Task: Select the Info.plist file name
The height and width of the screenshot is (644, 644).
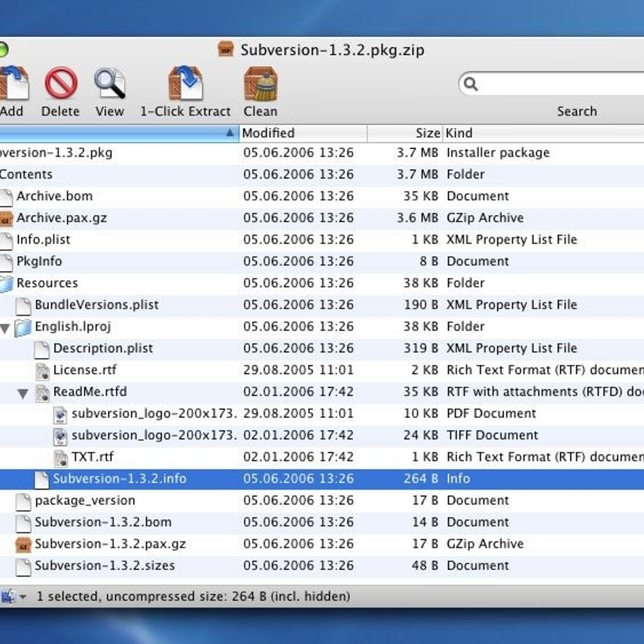Action: click(x=43, y=240)
